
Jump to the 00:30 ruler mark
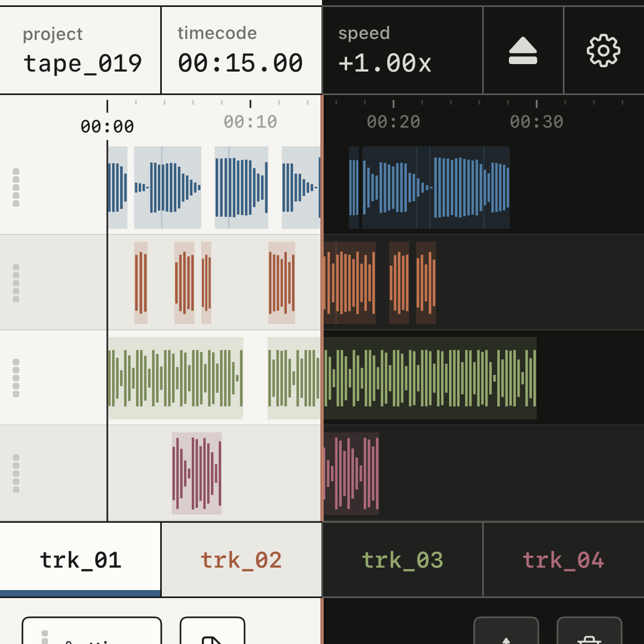point(537,122)
